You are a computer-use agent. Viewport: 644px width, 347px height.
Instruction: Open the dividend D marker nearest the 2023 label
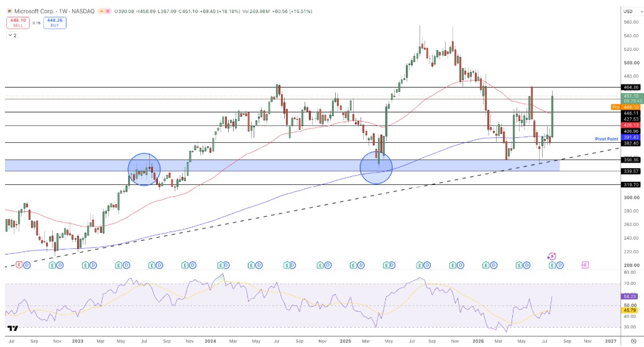(93, 266)
